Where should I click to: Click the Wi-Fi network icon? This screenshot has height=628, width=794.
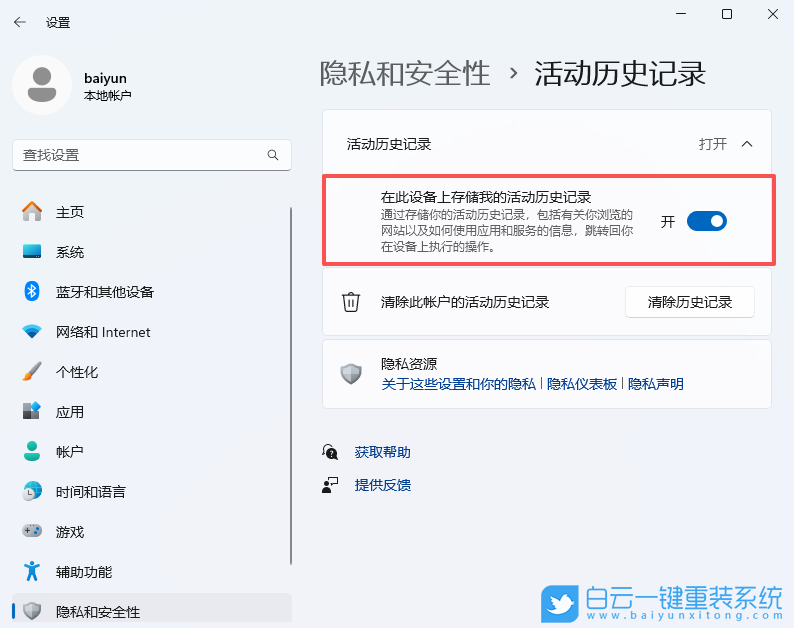coord(32,332)
